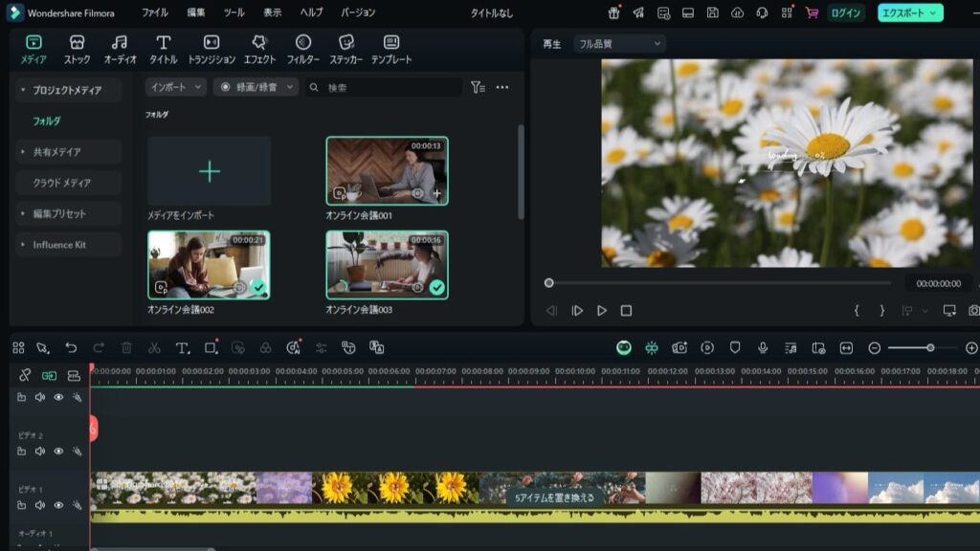Click the undo arrow icon
Image resolution: width=980 pixels, height=551 pixels.
[x=71, y=348]
